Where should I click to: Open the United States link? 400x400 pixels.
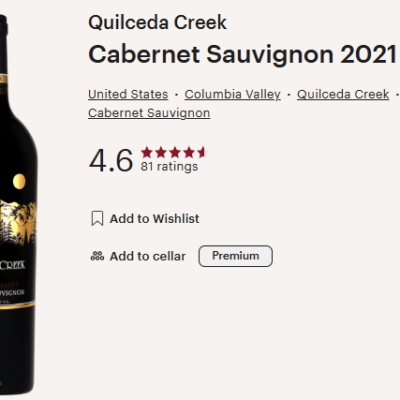coord(128,94)
